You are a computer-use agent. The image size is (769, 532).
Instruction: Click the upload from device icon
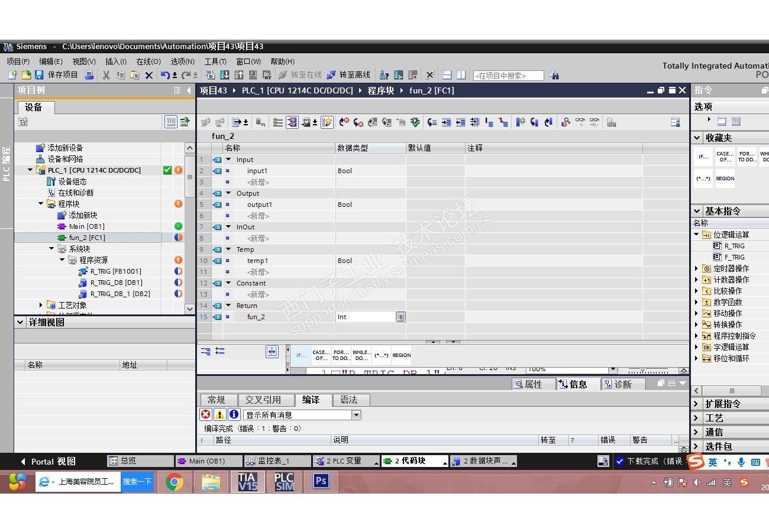(239, 75)
